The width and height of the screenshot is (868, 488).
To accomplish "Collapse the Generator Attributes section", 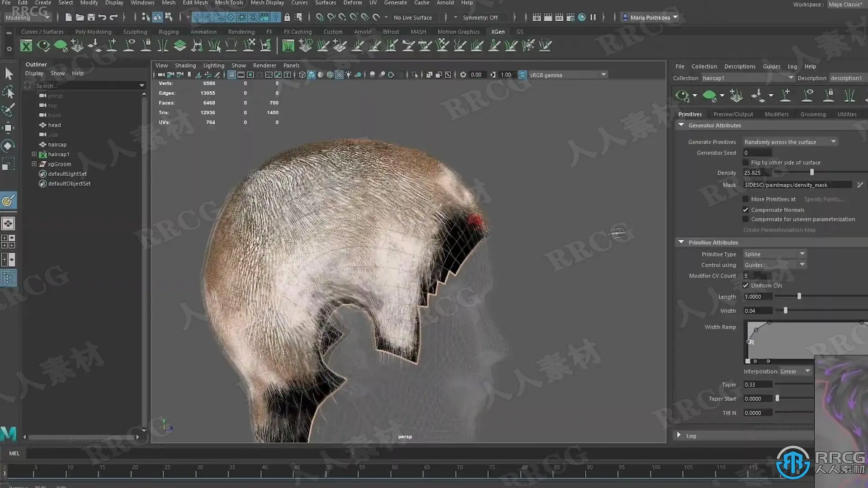I will (681, 125).
